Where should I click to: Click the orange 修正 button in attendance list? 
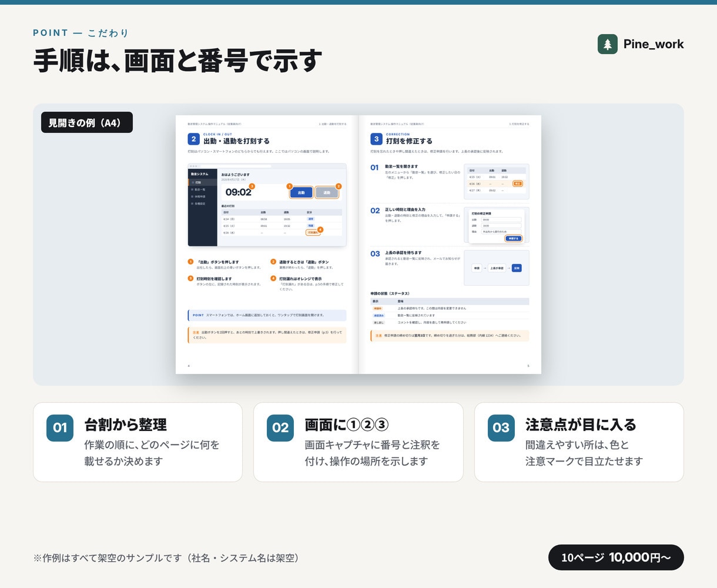point(518,183)
